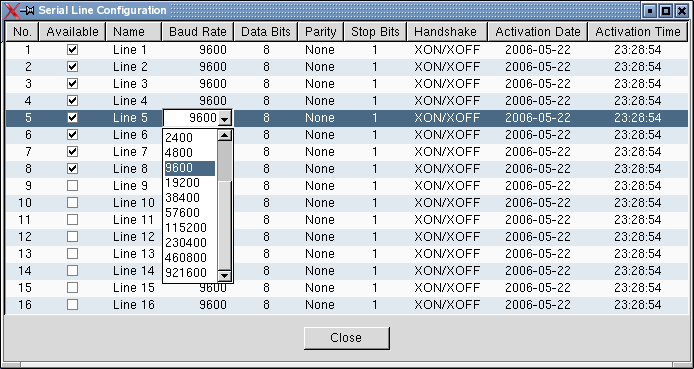Sort by Activation Date column header
694x369 pixels.
point(538,32)
